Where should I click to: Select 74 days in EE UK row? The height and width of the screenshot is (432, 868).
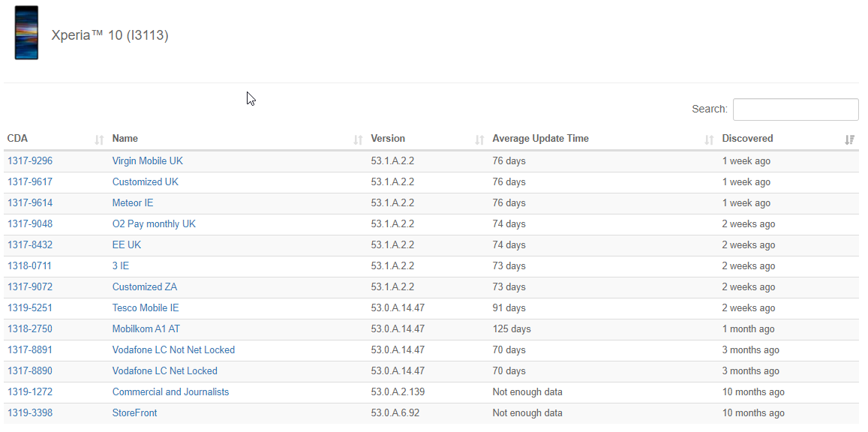pyautogui.click(x=509, y=245)
